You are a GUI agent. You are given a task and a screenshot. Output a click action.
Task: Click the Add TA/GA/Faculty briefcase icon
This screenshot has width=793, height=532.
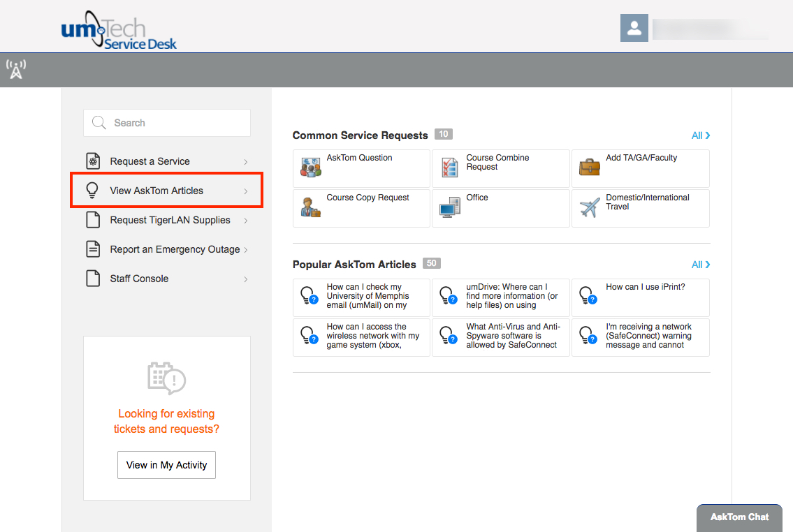(x=590, y=168)
